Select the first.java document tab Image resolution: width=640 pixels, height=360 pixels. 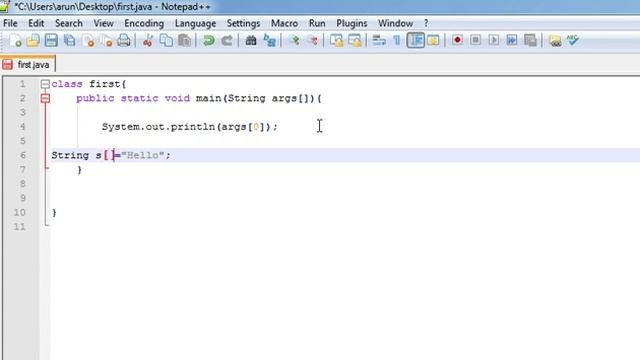[x=28, y=64]
